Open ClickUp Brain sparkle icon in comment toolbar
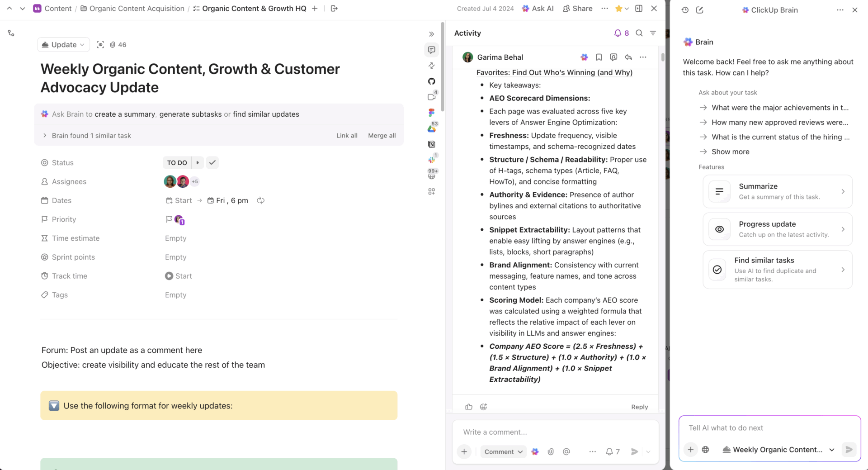 click(535, 451)
